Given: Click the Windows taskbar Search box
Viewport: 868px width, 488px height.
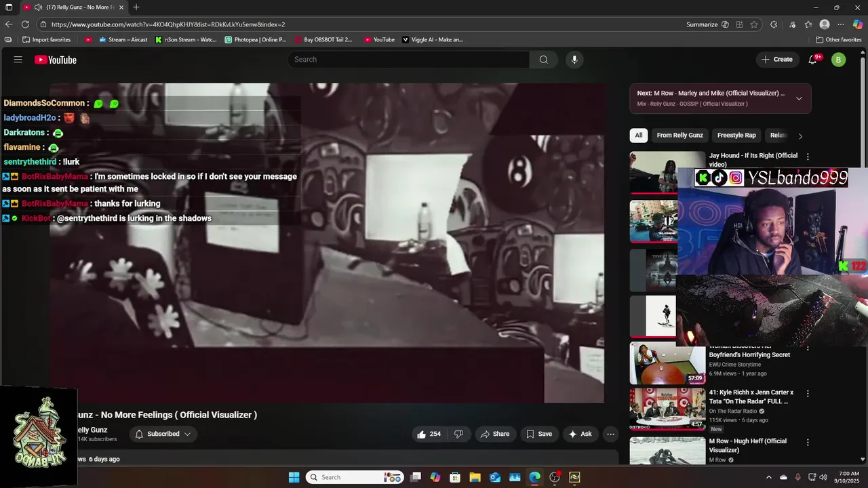Looking at the screenshot, I should tap(354, 477).
